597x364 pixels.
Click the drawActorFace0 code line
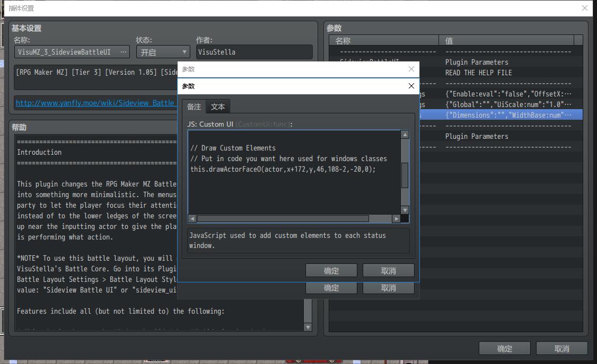[x=283, y=169]
